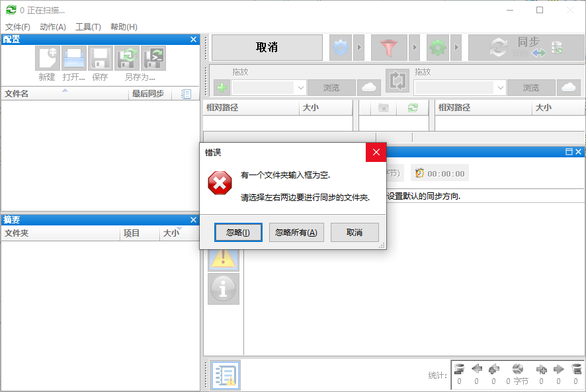586x392 pixels.
Task: Click 忽略所有(A) button in error dialog
Action: pyautogui.click(x=296, y=233)
